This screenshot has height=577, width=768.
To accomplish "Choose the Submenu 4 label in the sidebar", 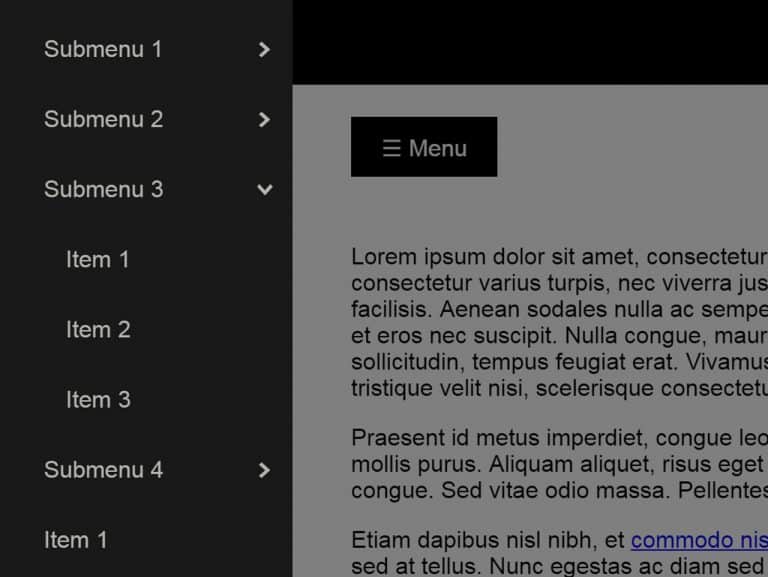I will tap(103, 469).
